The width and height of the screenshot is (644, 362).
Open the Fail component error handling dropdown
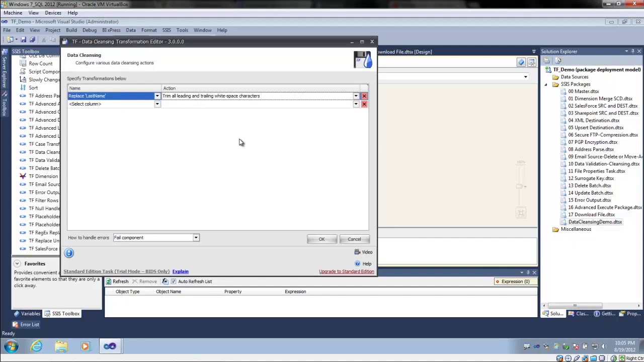pos(196,238)
